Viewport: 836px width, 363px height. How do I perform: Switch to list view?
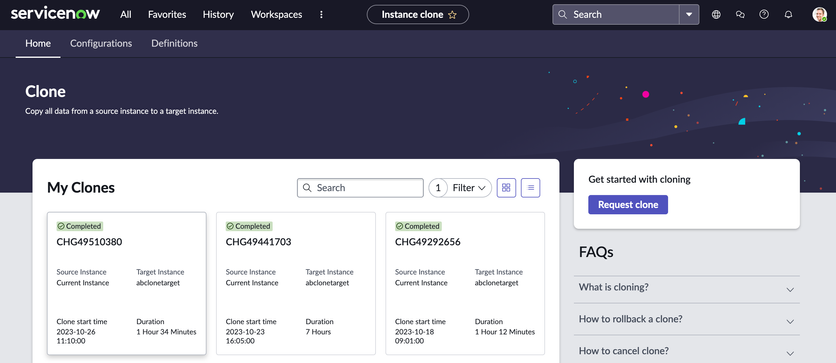pyautogui.click(x=530, y=188)
